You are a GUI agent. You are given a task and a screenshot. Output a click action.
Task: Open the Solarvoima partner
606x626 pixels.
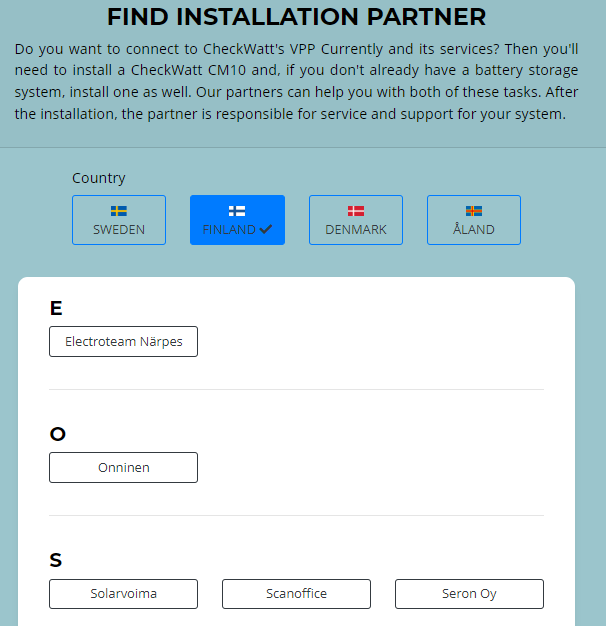pyautogui.click(x=123, y=594)
